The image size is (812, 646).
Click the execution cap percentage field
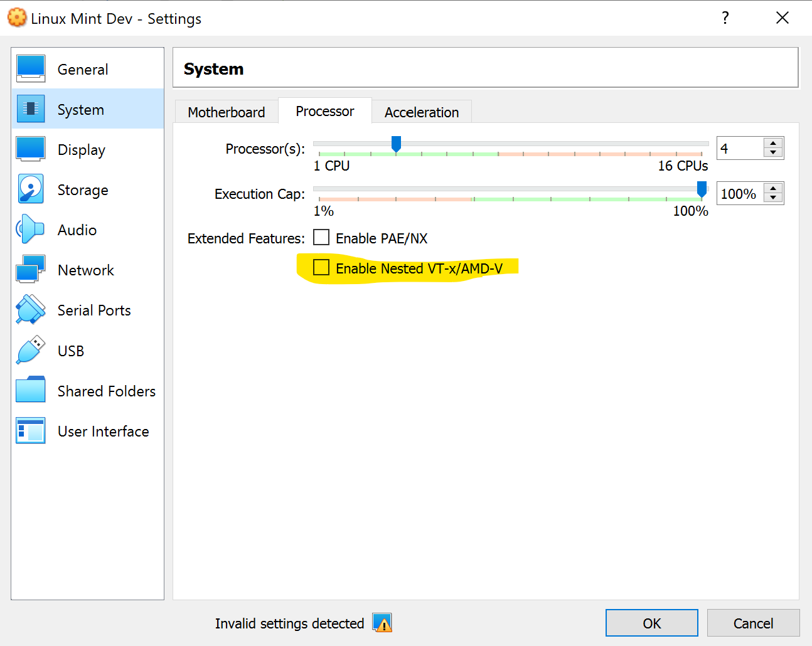point(740,194)
